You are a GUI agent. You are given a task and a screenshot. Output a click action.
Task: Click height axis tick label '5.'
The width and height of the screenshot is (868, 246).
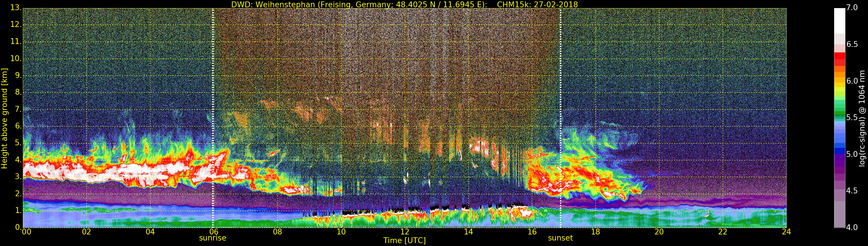point(18,143)
